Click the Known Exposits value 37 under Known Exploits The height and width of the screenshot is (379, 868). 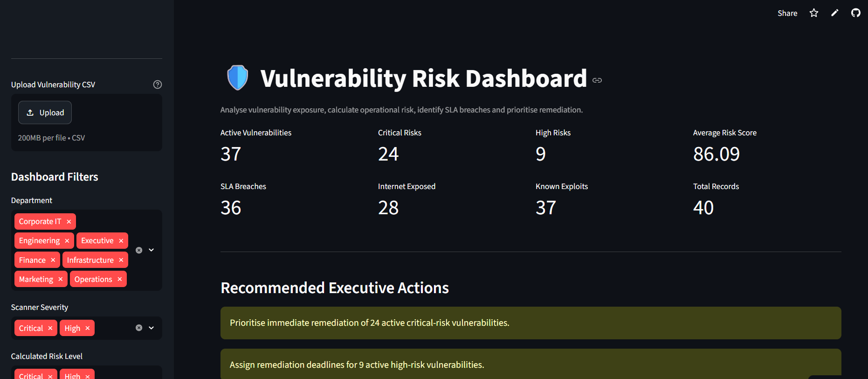tap(546, 208)
